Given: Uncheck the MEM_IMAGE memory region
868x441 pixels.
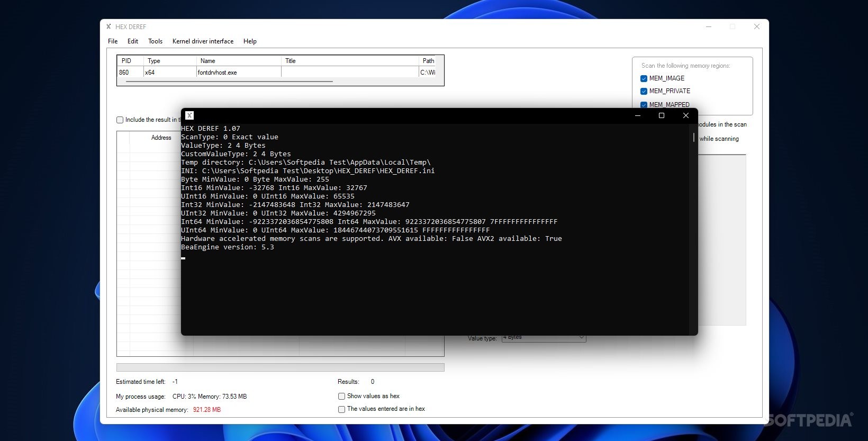Looking at the screenshot, I should click(x=644, y=78).
